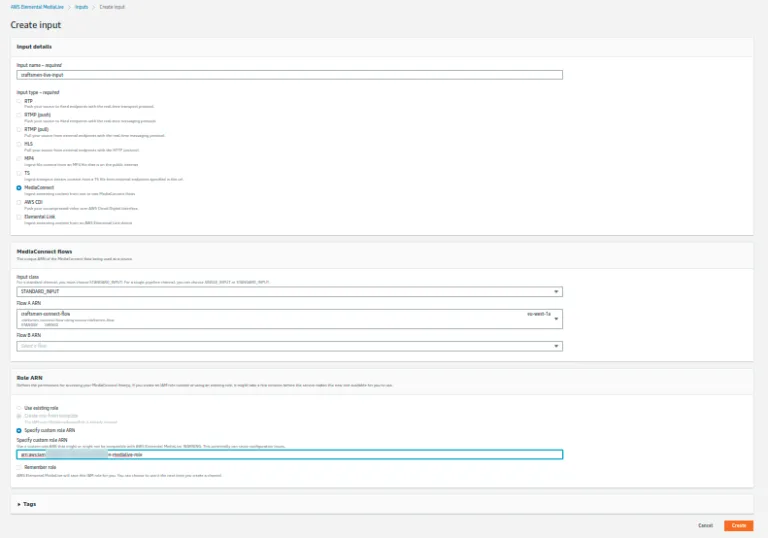Tick the Remember role checkbox
768x538 pixels.
point(19,467)
